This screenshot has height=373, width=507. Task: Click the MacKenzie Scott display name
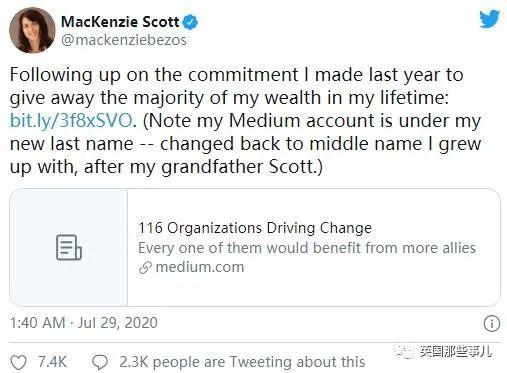(120, 22)
